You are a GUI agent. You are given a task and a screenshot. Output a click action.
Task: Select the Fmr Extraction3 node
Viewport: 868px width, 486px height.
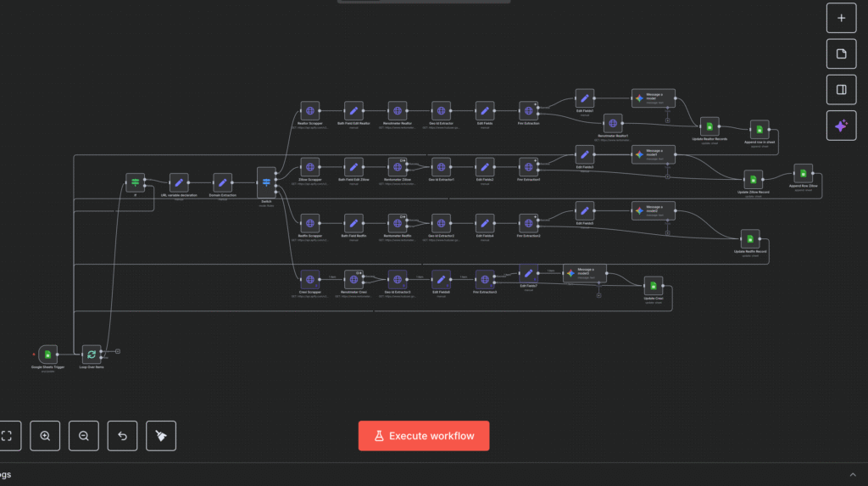pos(485,279)
